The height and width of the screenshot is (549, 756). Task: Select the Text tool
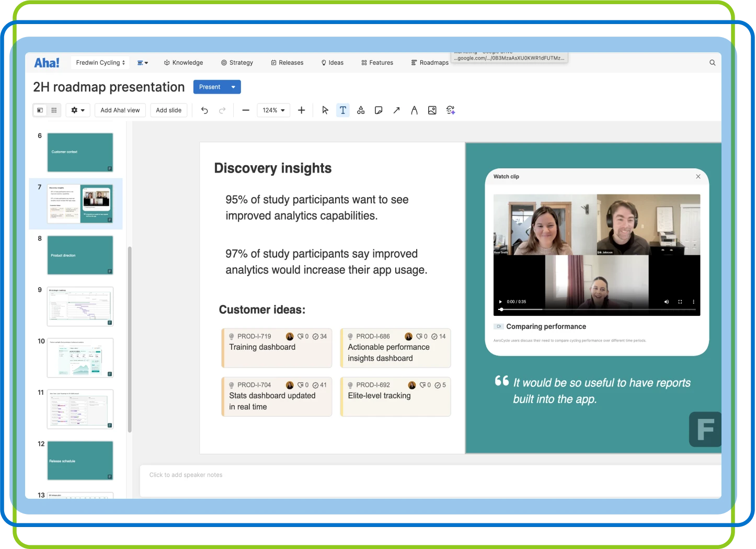click(x=343, y=110)
